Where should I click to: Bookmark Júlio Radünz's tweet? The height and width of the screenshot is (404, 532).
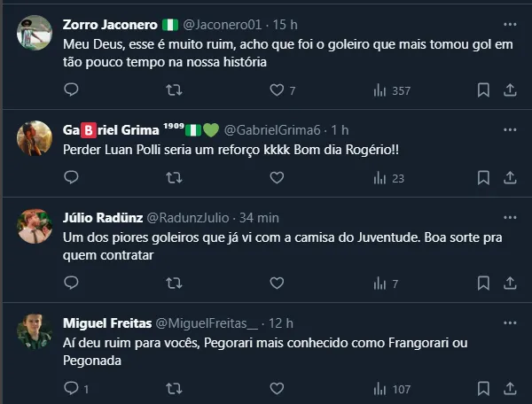[483, 284]
